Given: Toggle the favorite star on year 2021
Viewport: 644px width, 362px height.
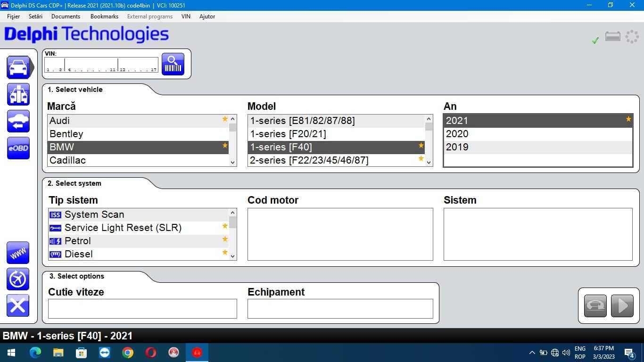Looking at the screenshot, I should [628, 119].
